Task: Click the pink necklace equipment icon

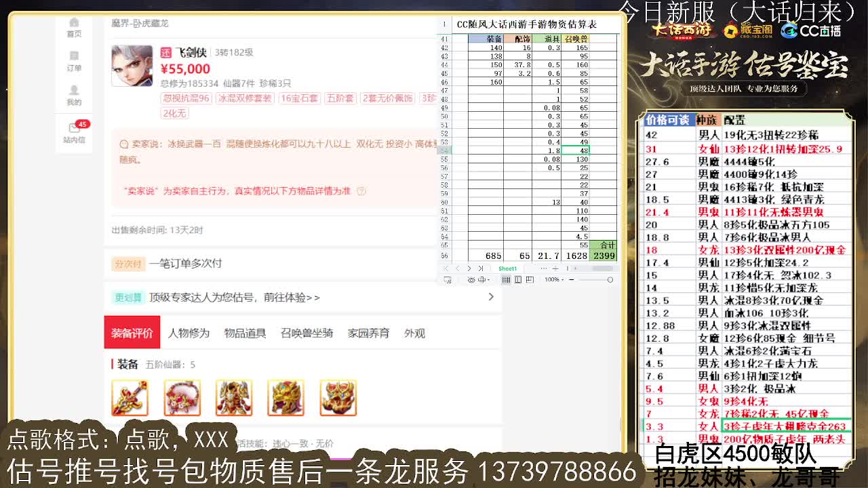Action: (x=182, y=397)
